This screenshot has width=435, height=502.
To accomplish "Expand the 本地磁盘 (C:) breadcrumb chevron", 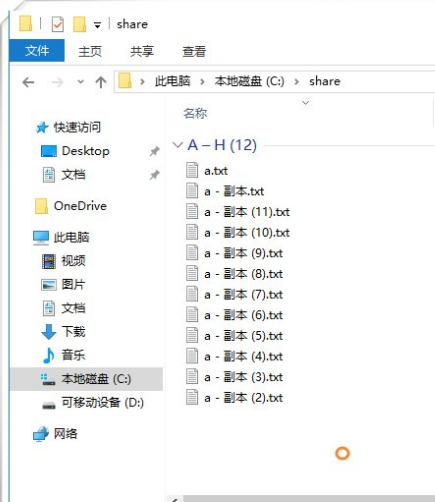I will click(x=296, y=82).
